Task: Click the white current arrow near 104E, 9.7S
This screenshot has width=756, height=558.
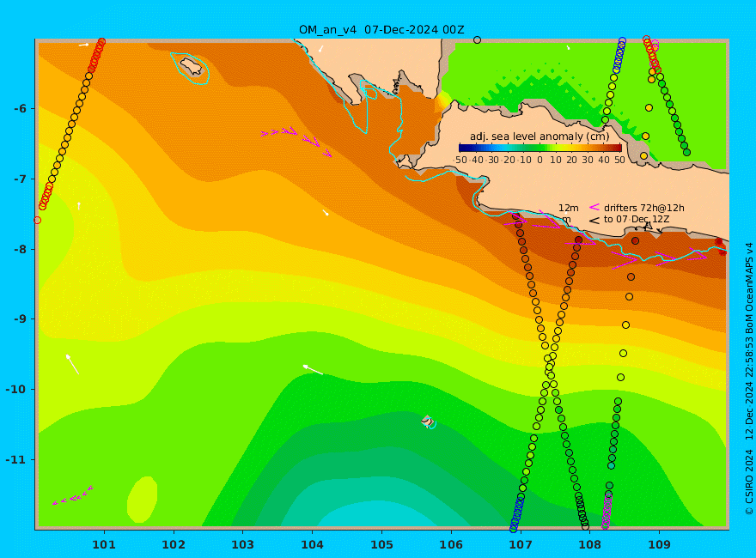Action: [313, 370]
